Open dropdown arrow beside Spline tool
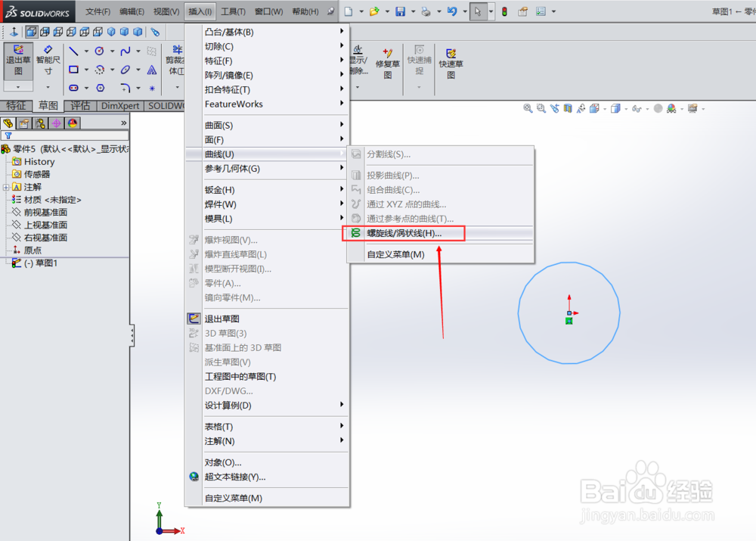The height and width of the screenshot is (541, 756). 138,51
